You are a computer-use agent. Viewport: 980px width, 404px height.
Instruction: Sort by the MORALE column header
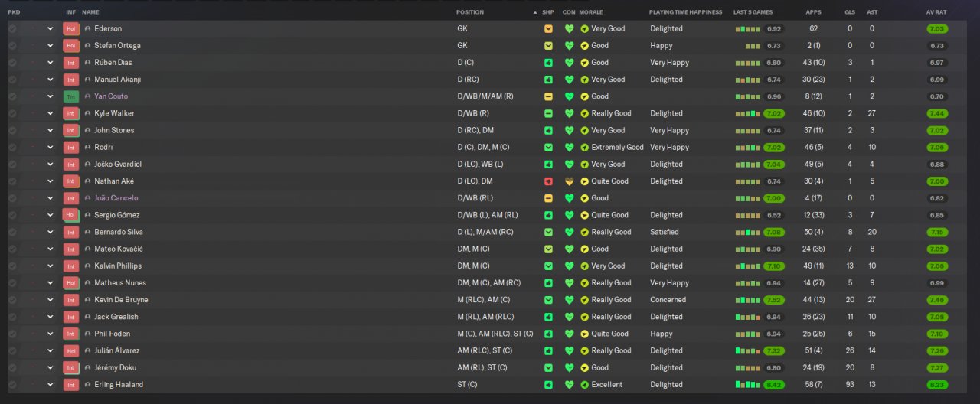591,12
